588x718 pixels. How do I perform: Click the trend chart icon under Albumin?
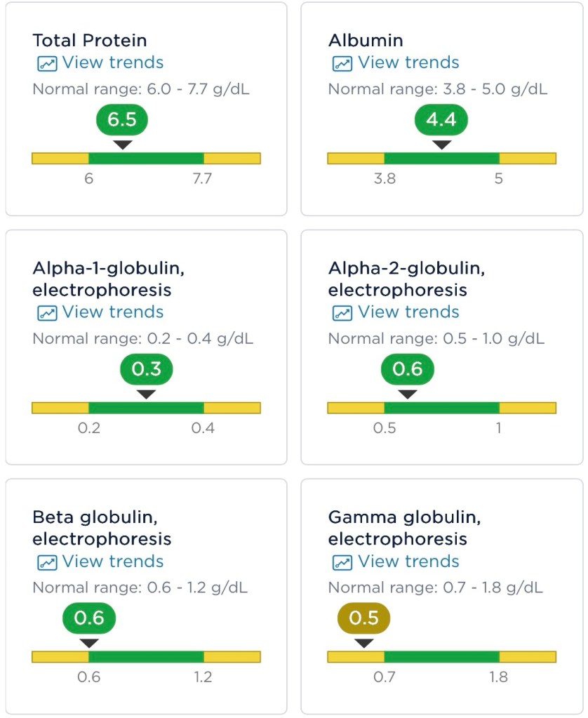click(342, 63)
